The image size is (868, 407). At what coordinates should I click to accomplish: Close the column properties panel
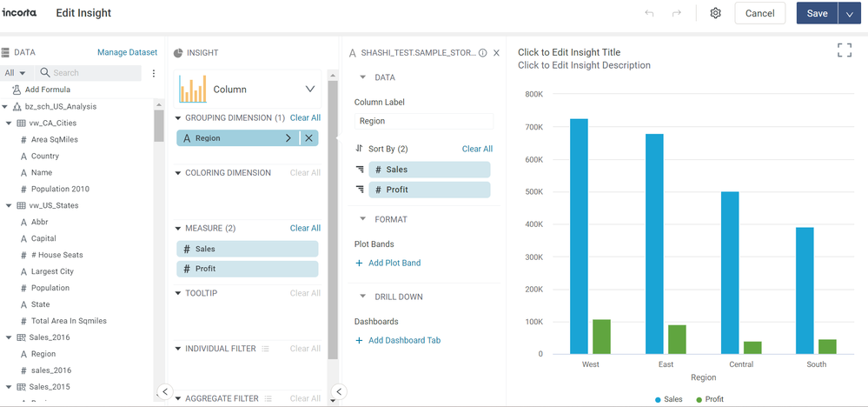[x=496, y=53]
